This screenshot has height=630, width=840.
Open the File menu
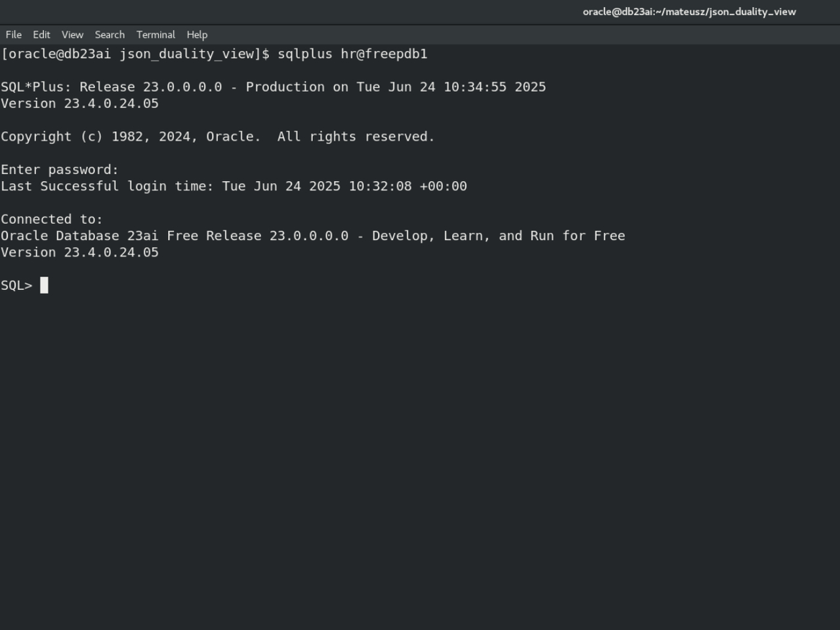pyautogui.click(x=13, y=35)
